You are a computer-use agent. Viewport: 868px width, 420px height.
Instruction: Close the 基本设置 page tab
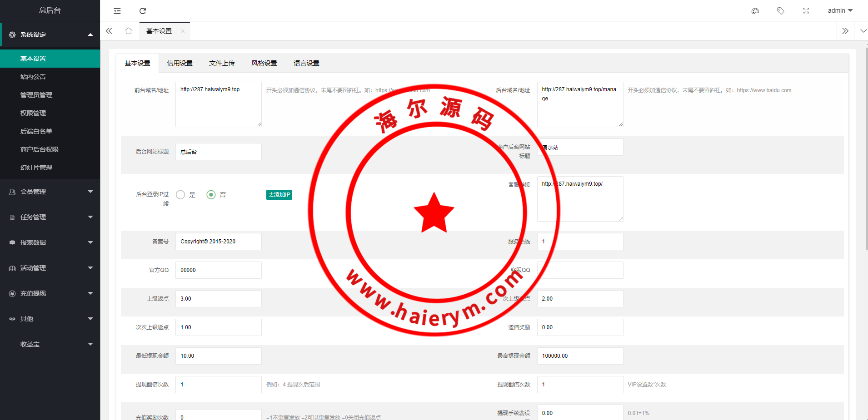point(183,31)
